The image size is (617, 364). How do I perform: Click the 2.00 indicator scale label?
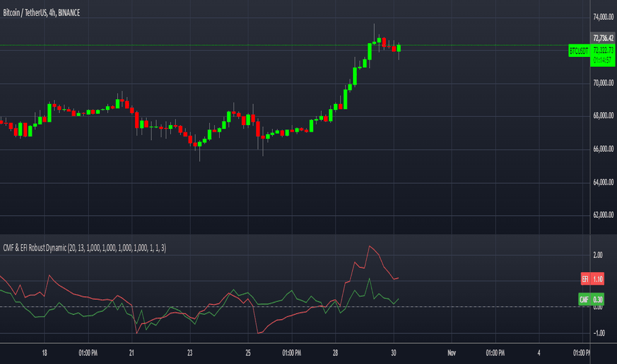(x=598, y=255)
